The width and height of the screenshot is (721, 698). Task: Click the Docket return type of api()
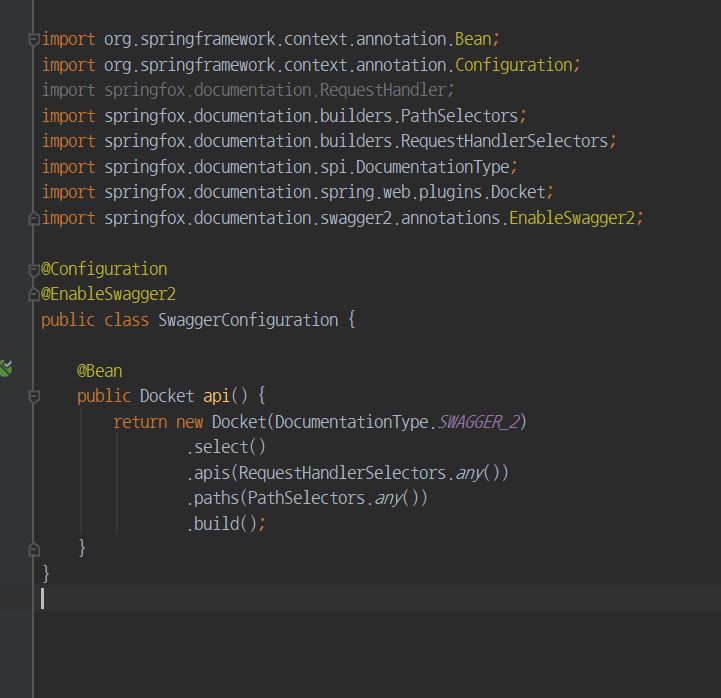pos(167,396)
